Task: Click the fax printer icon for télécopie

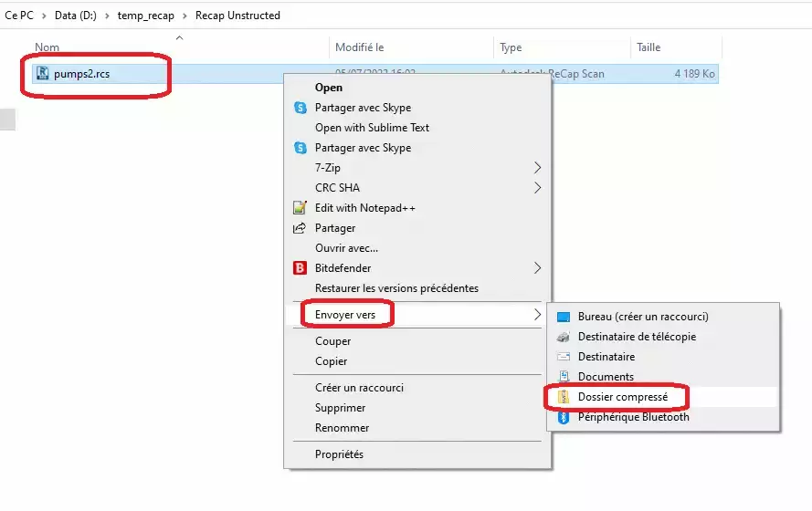Action: 563,337
